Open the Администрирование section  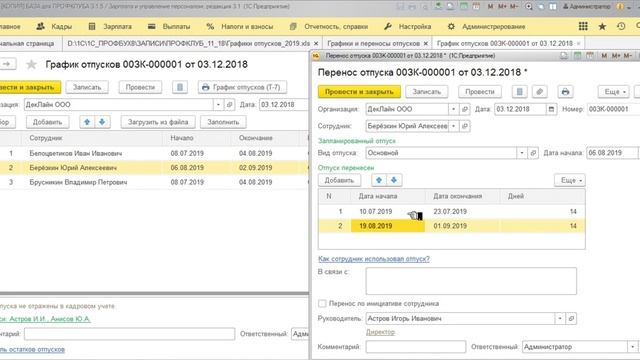pos(486,27)
